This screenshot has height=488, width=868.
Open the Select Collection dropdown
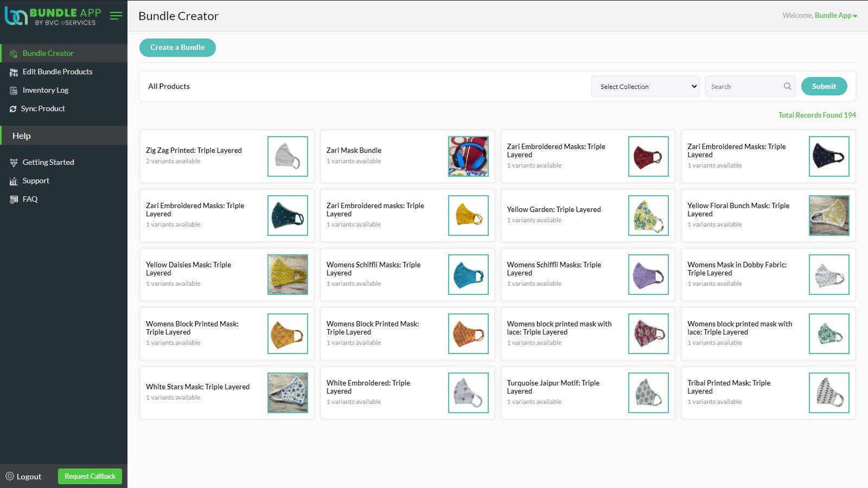tap(645, 86)
